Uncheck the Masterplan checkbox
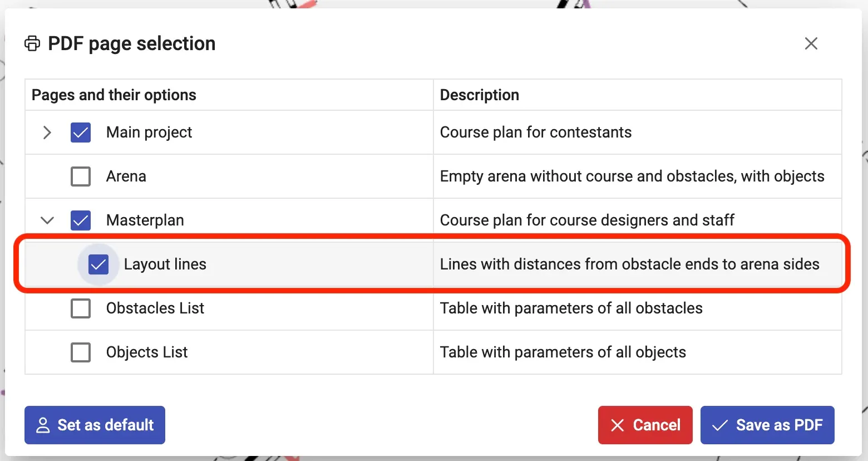The width and height of the screenshot is (868, 461). point(81,220)
